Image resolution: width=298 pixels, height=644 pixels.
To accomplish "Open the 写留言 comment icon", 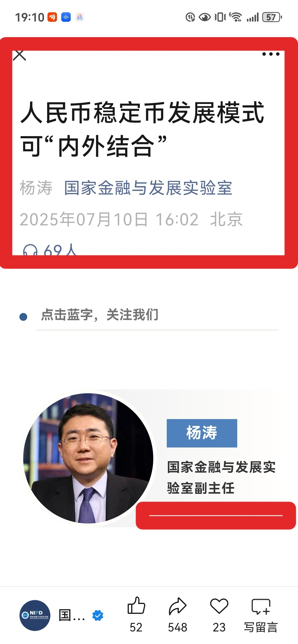I will click(261, 607).
